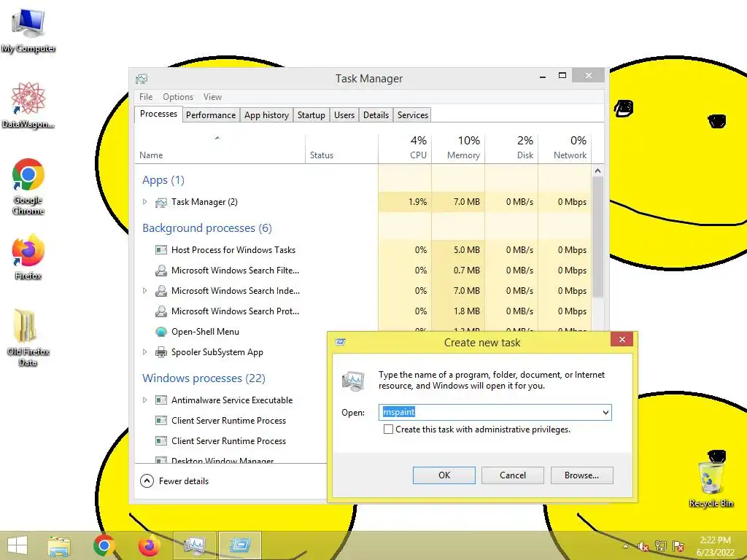Sort processes by CPU column
747x560 pixels.
(405, 148)
